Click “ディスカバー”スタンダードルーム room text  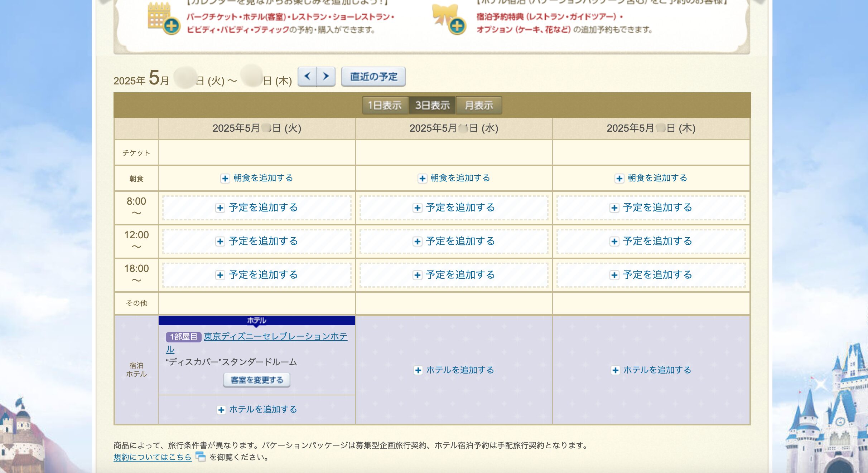tap(231, 362)
